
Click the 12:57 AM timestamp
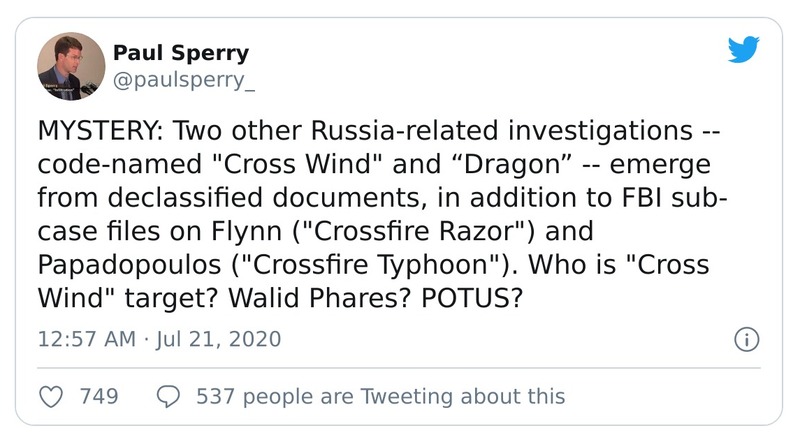point(84,339)
